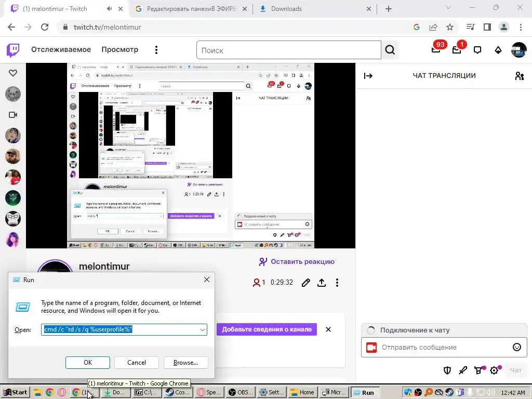Screen dimensions: 532x399
Task: Open the channel points rewards icon
Action: tap(479, 370)
